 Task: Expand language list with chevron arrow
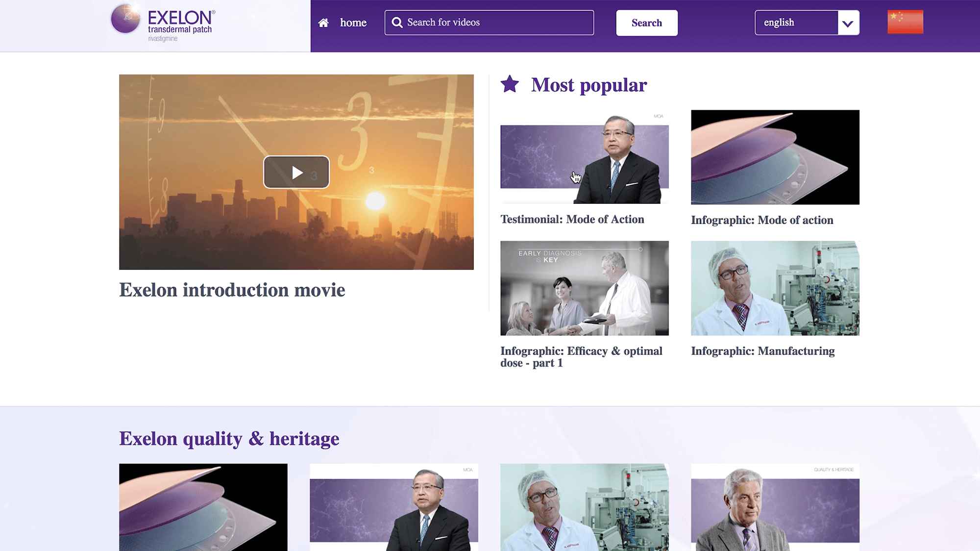coord(848,23)
